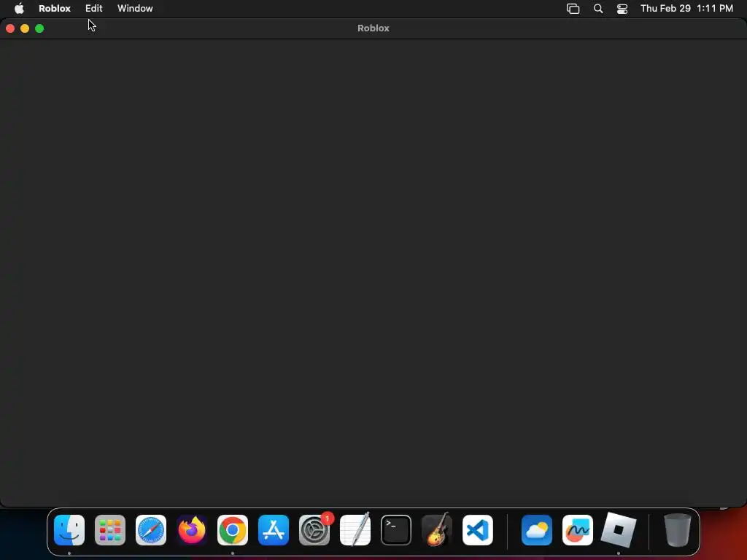747x560 pixels.
Task: Launch Firefox from the Dock
Action: coord(192,530)
